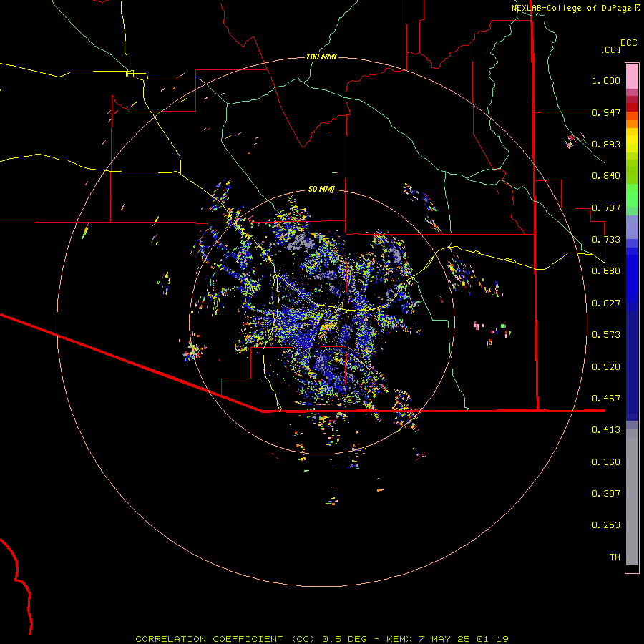644x644 pixels.
Task: Pick the bright green color bar segment
Action: (632, 195)
